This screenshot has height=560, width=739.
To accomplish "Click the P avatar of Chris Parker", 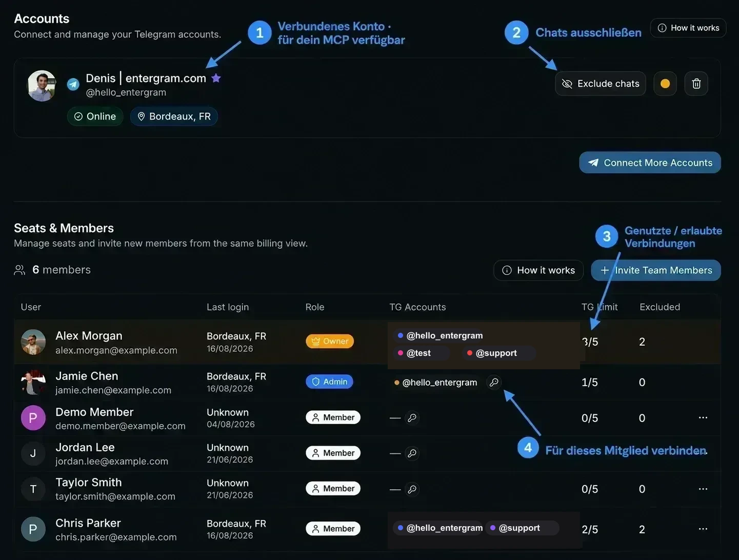I will pos(33,529).
